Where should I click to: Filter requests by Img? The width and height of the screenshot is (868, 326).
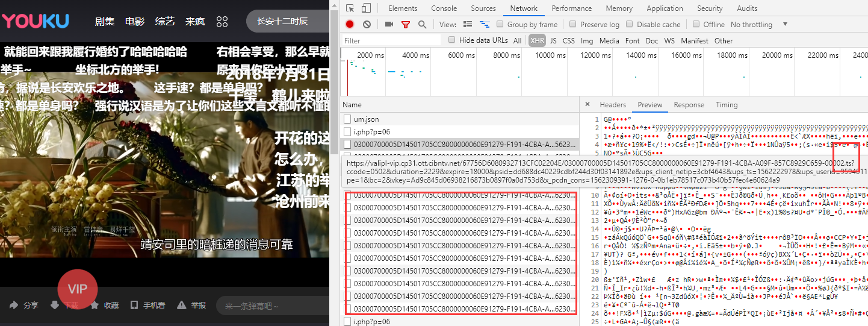click(587, 41)
